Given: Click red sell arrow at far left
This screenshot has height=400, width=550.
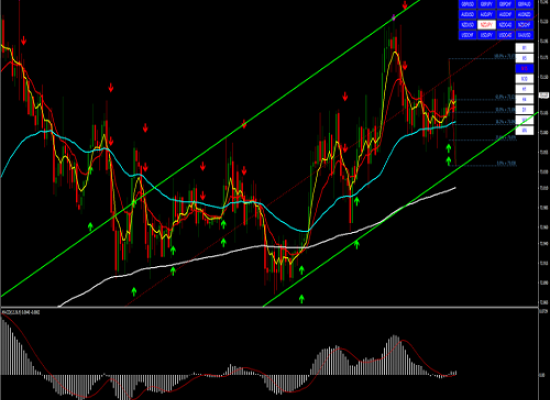Looking at the screenshot, I should coord(24,40).
